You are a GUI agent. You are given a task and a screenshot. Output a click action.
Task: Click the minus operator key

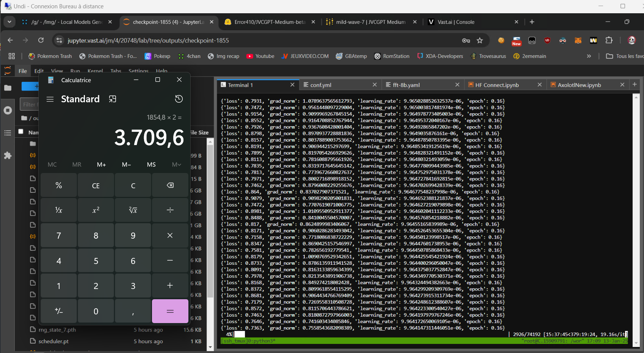pos(170,261)
